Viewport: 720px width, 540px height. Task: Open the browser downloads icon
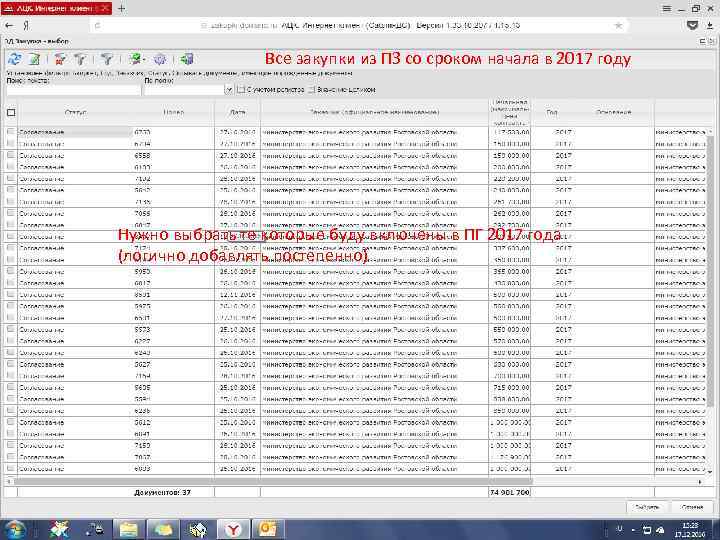click(x=710, y=26)
